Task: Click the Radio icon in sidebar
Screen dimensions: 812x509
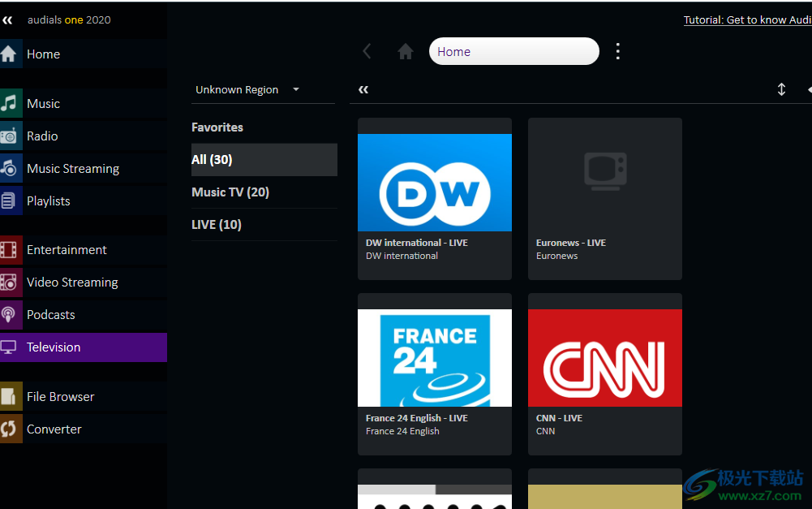Action: click(10, 136)
